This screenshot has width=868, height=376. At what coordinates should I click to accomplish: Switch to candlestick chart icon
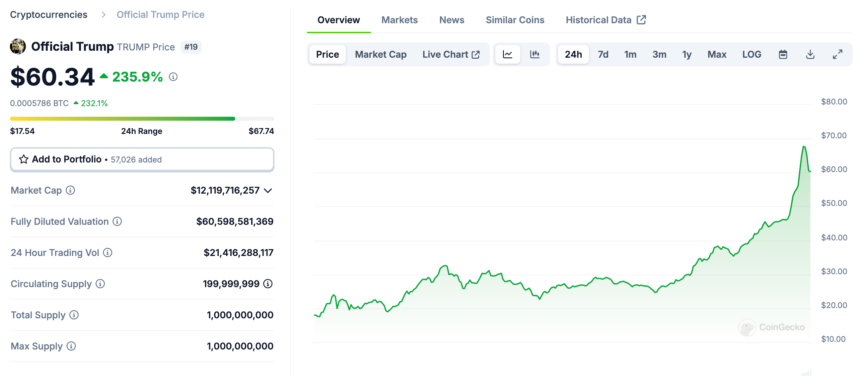point(535,54)
